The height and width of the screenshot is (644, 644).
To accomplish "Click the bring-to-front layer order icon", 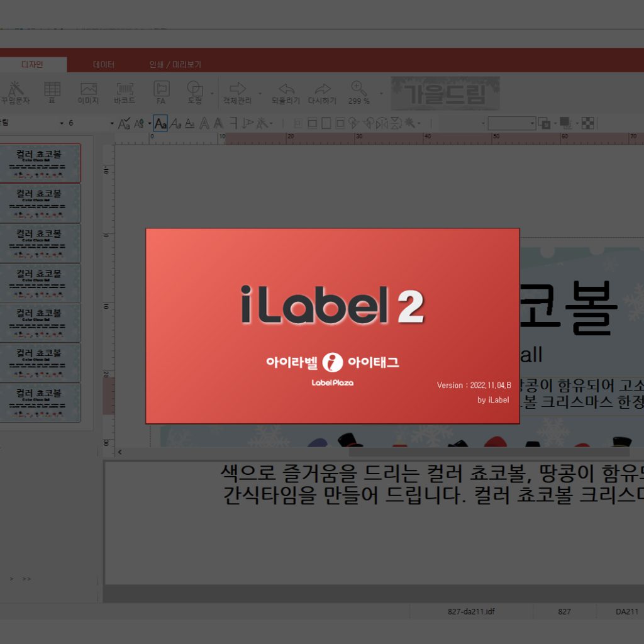I will coord(544,123).
